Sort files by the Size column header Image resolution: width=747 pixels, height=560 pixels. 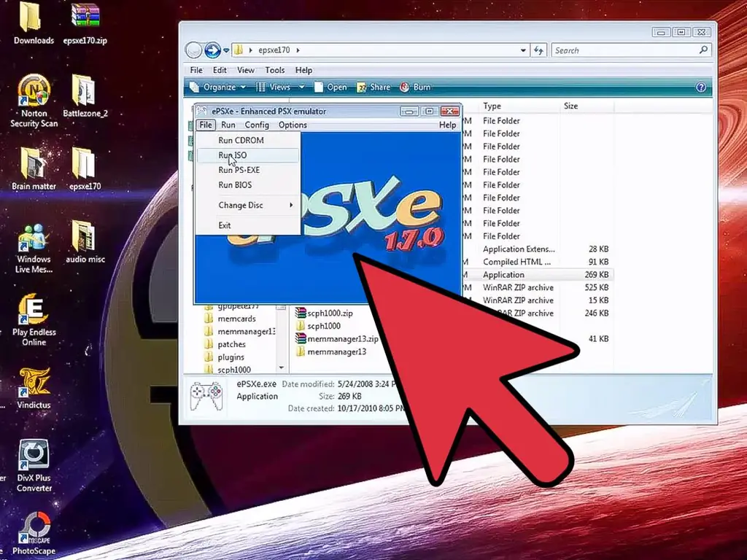pos(570,106)
